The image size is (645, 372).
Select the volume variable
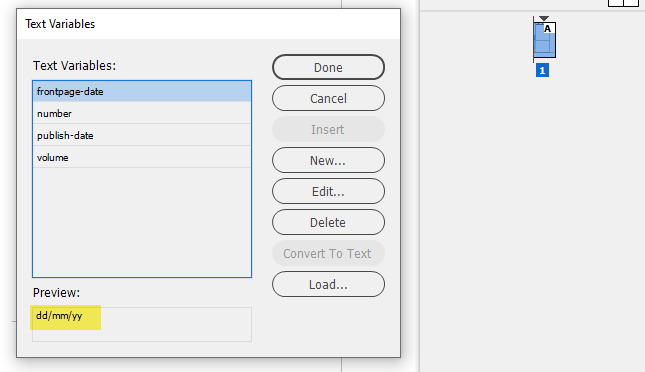(142, 157)
